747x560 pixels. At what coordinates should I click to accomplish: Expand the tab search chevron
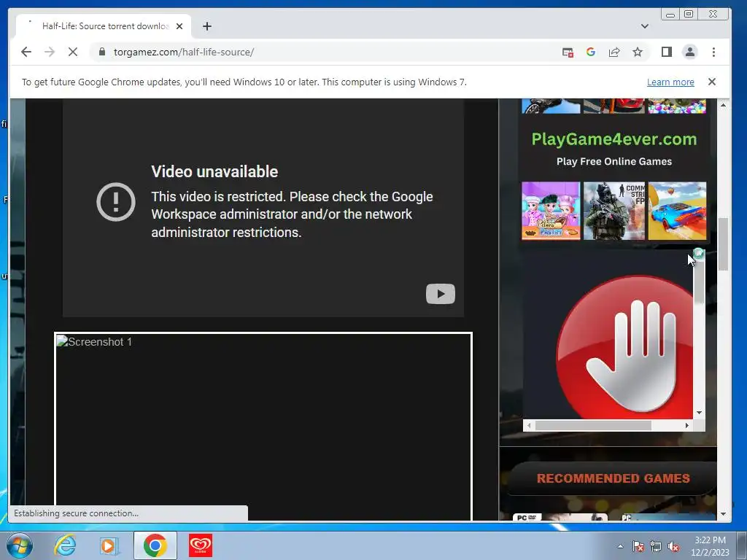645,26
